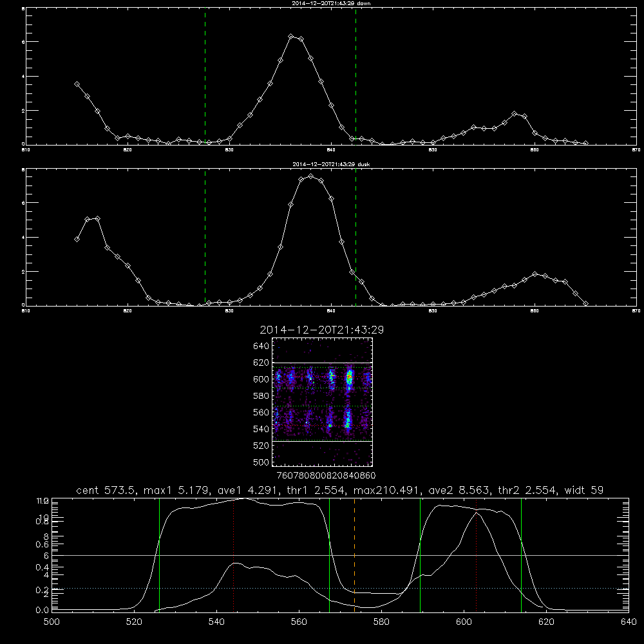Click the dusk plot title text
Viewport: 644px width, 644px height.
point(331,164)
